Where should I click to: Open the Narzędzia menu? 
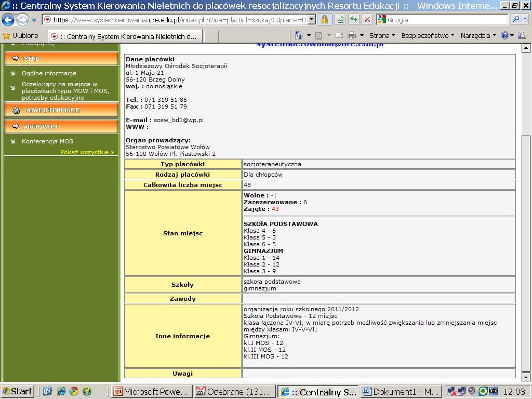click(478, 36)
